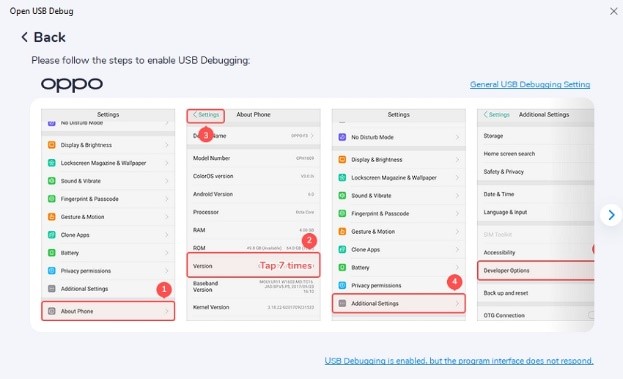The image size is (623, 379).
Task: Click chevron on highlighted Additional Settings row
Action: coord(457,304)
